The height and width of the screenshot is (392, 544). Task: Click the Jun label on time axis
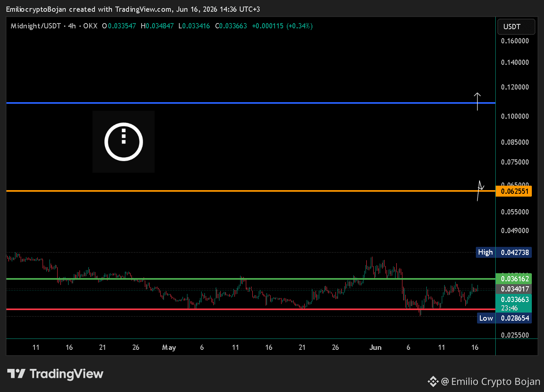(375, 347)
